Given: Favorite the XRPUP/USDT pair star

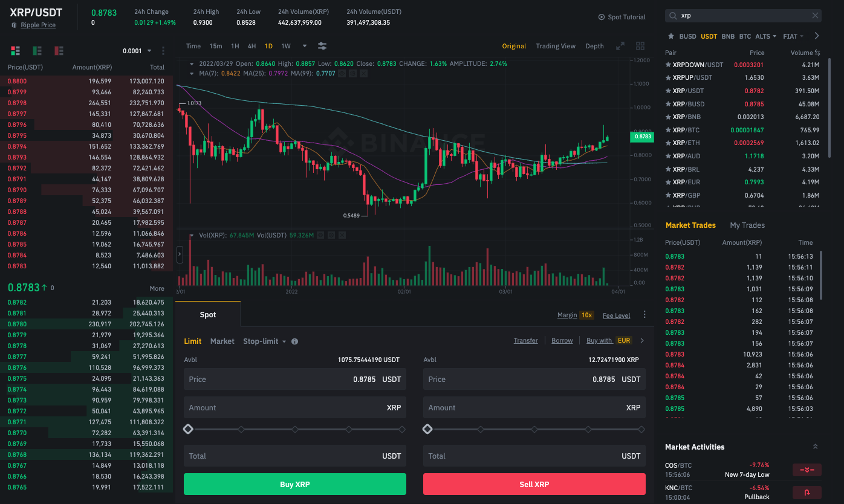Looking at the screenshot, I should coord(668,77).
